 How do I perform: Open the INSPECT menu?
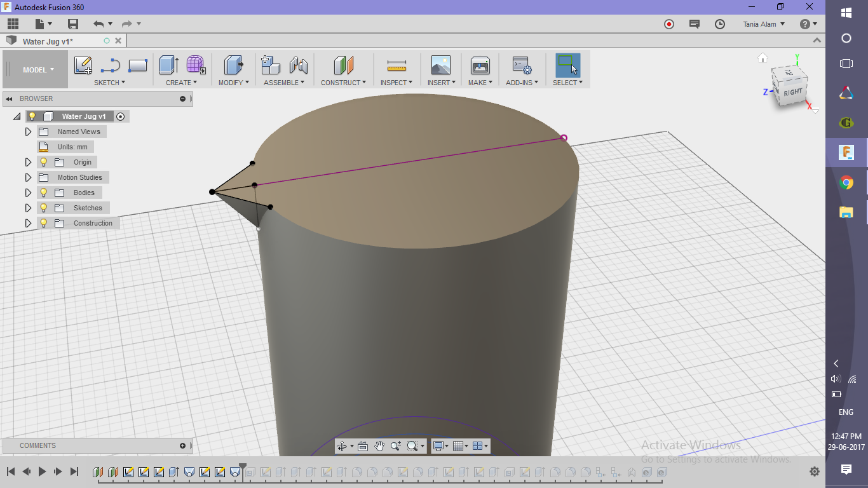[x=397, y=83]
